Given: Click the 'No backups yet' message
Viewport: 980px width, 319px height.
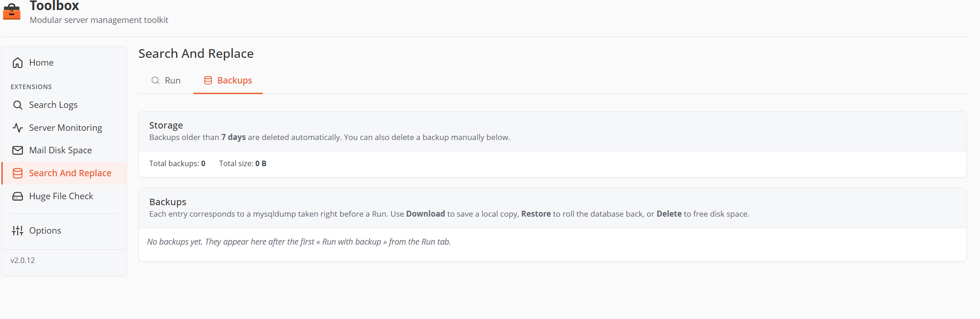Looking at the screenshot, I should 299,242.
